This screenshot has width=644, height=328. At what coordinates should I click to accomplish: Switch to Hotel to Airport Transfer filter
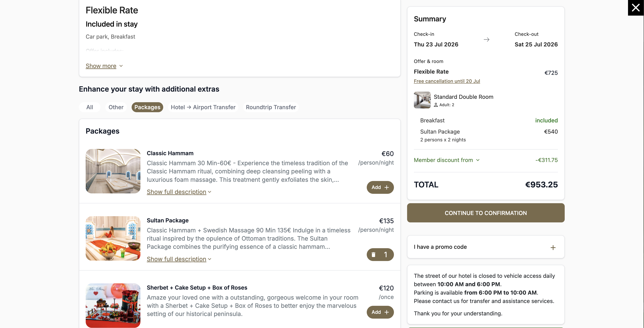point(203,107)
